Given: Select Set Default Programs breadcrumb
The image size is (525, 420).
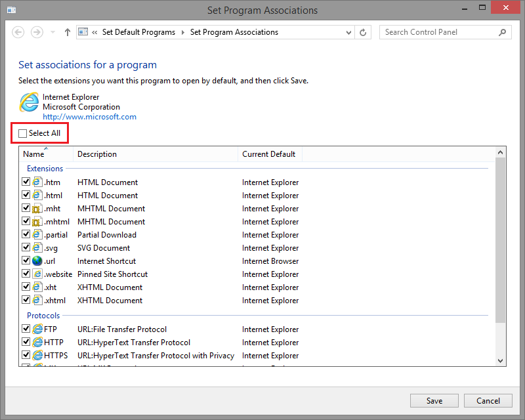Looking at the screenshot, I should (138, 32).
